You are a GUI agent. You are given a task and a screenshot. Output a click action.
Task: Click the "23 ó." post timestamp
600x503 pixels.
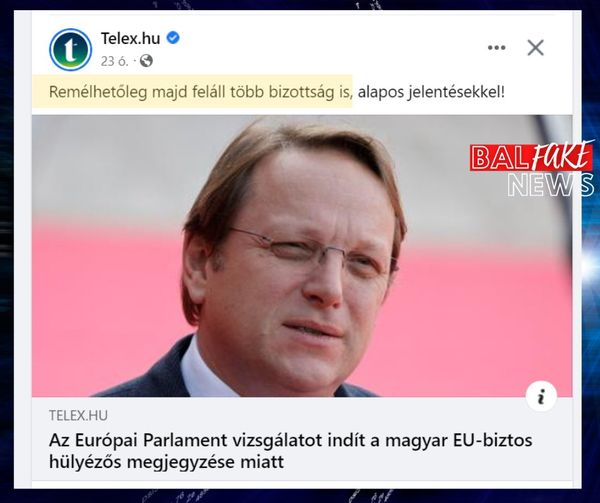(x=114, y=61)
